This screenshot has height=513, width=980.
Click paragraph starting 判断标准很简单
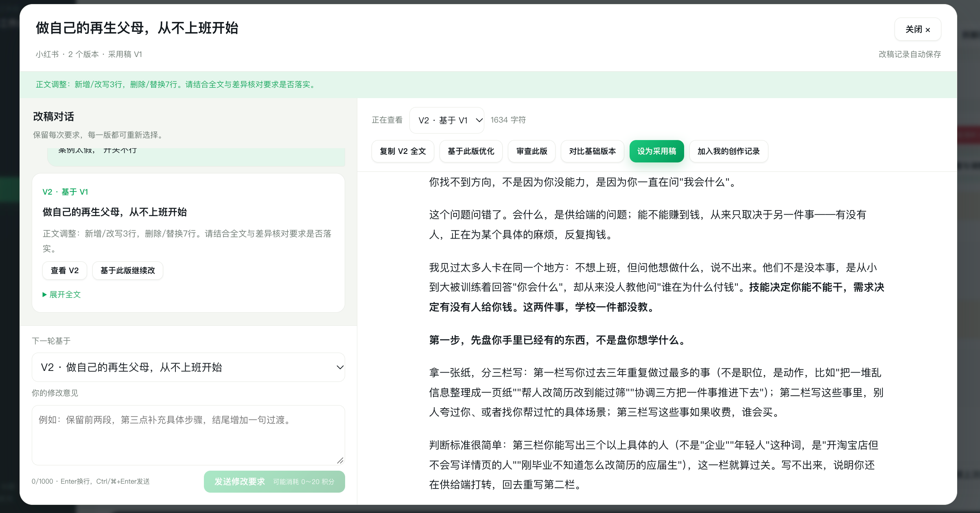coord(654,465)
